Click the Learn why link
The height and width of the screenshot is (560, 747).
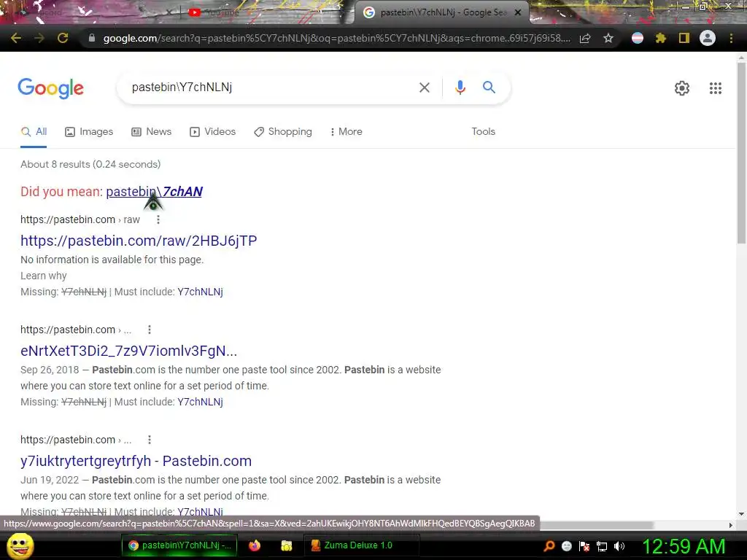click(43, 276)
